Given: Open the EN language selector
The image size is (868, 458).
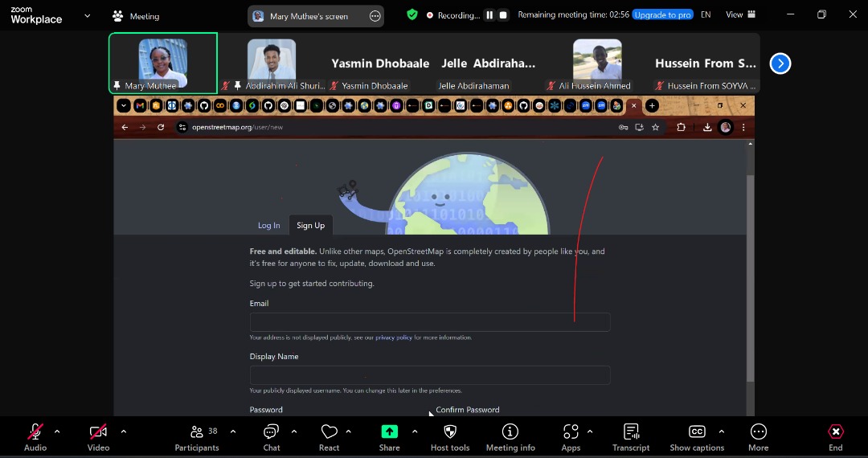Looking at the screenshot, I should click(706, 15).
